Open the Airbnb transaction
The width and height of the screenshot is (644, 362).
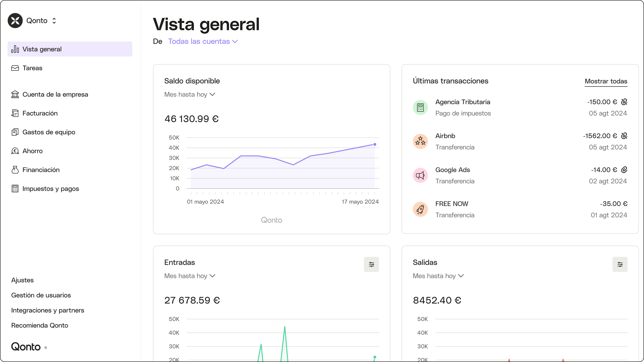pyautogui.click(x=520, y=141)
